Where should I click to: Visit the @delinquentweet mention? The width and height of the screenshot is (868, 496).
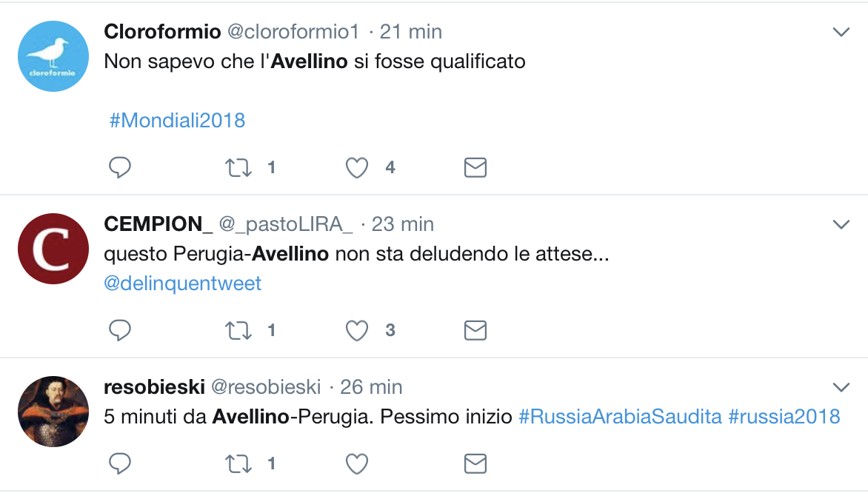[183, 284]
